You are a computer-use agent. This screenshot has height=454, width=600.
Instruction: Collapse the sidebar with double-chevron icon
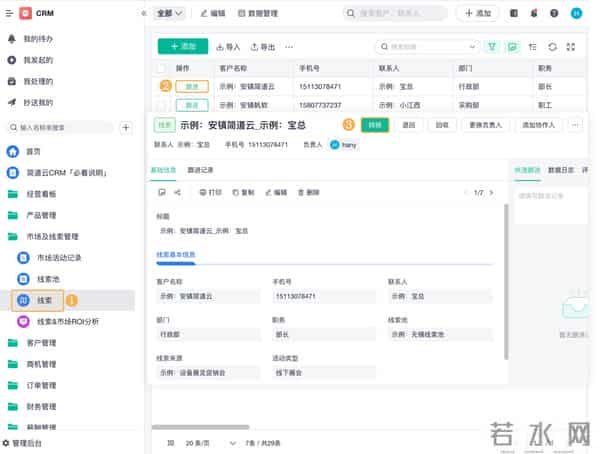144,13
